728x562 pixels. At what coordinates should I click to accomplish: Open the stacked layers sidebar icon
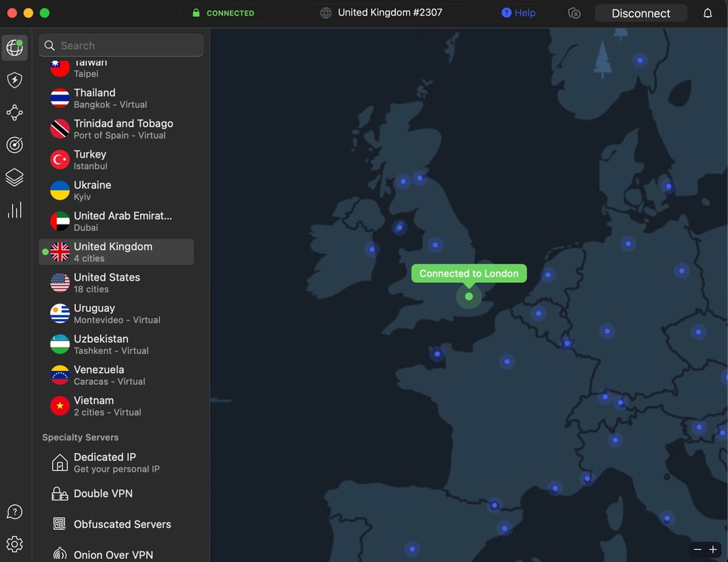pyautogui.click(x=14, y=178)
